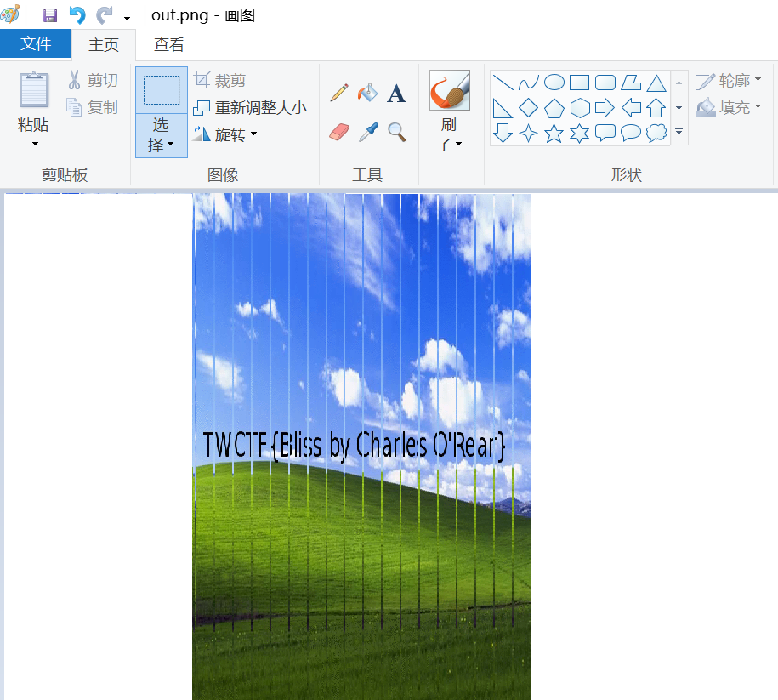This screenshot has width=778, height=700.
Task: Open the 文件 file menu
Action: (x=36, y=44)
